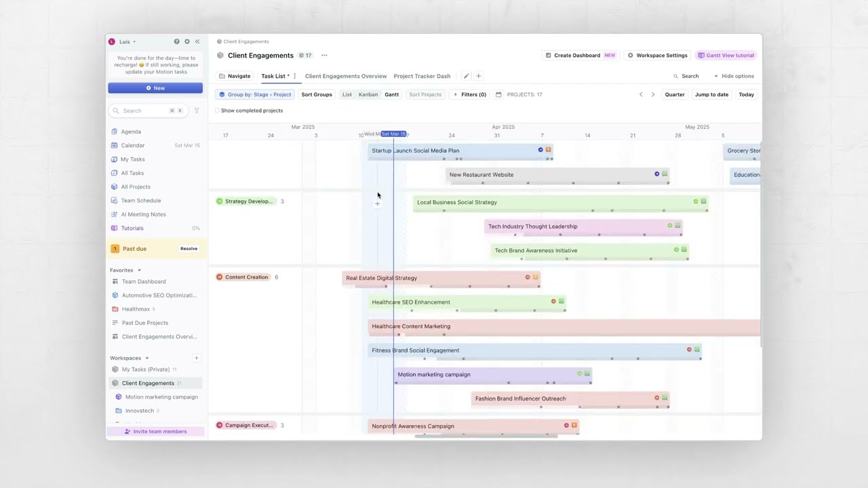Click Strategy Development stage icon
868x488 pixels.
tap(219, 201)
